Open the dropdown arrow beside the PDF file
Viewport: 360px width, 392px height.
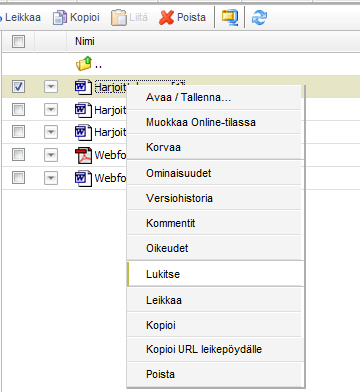pos(51,155)
